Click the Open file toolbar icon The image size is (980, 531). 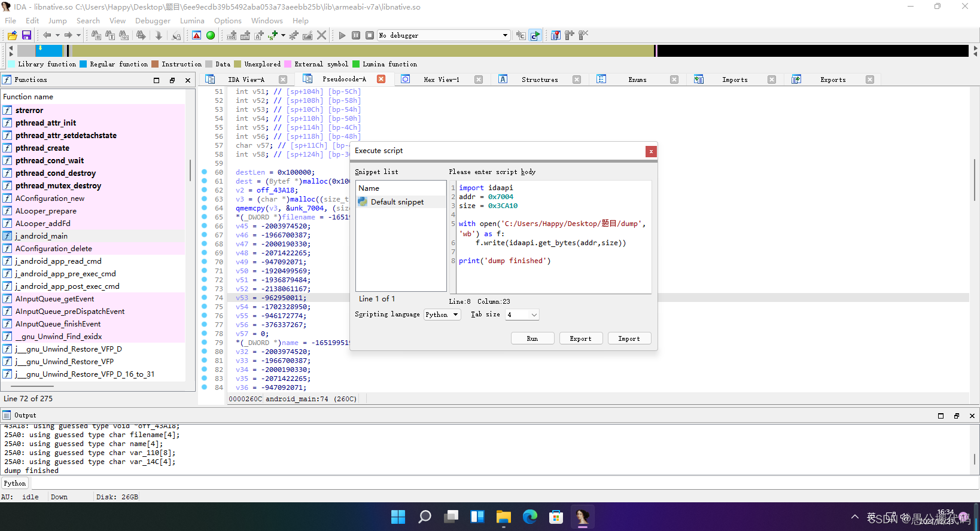click(x=12, y=35)
